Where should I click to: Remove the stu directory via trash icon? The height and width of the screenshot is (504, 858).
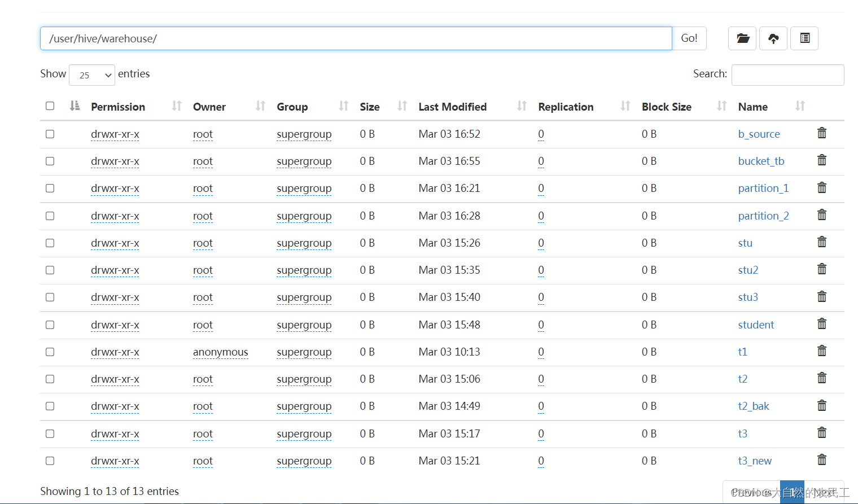pos(822,242)
